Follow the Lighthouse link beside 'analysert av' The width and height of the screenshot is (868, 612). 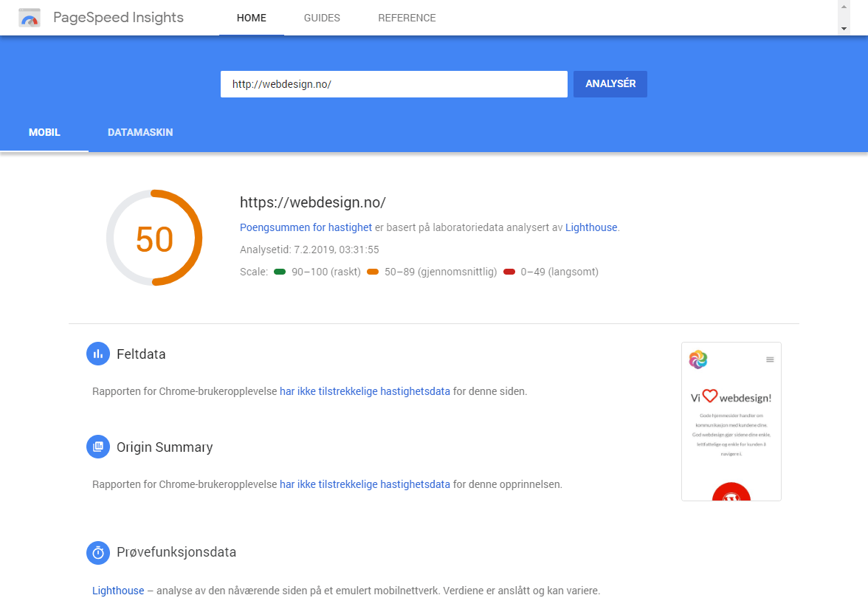pos(590,227)
